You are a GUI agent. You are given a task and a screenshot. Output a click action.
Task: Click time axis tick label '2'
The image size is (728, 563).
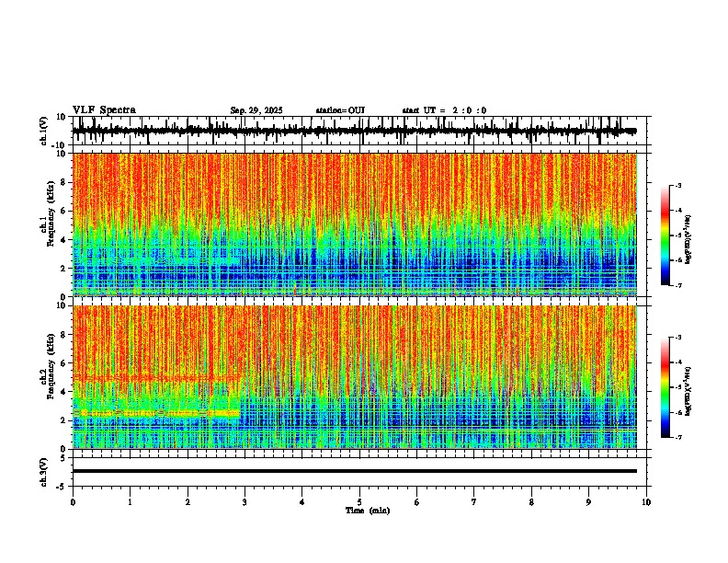pos(188,502)
